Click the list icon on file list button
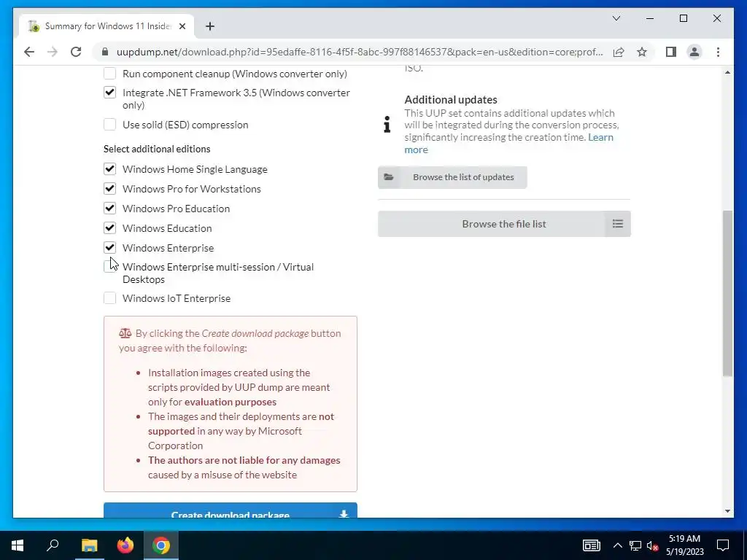This screenshot has width=747, height=560. 617,224
